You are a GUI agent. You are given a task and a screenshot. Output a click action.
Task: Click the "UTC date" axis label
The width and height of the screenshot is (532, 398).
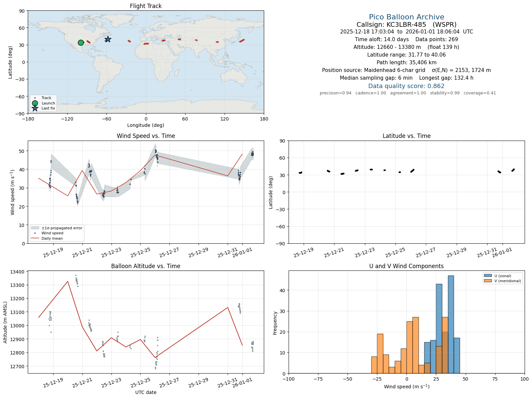point(146,392)
